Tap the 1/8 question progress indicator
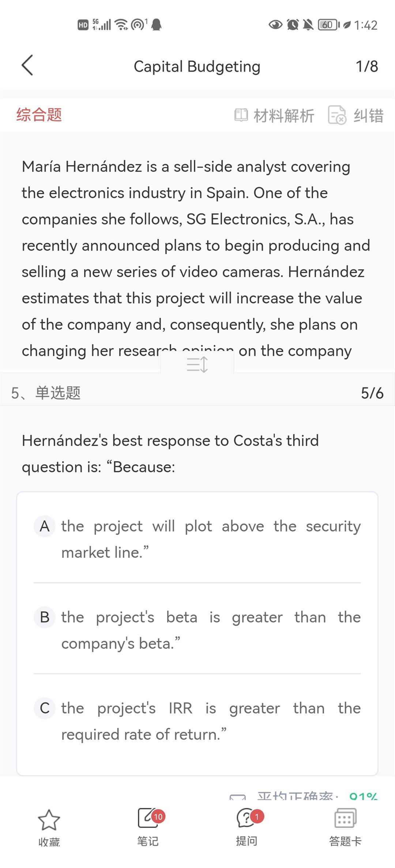This screenshot has width=395, height=868. [366, 66]
